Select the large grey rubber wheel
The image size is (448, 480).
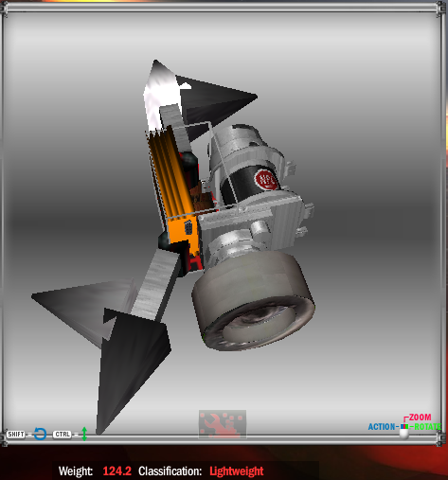pos(254,300)
